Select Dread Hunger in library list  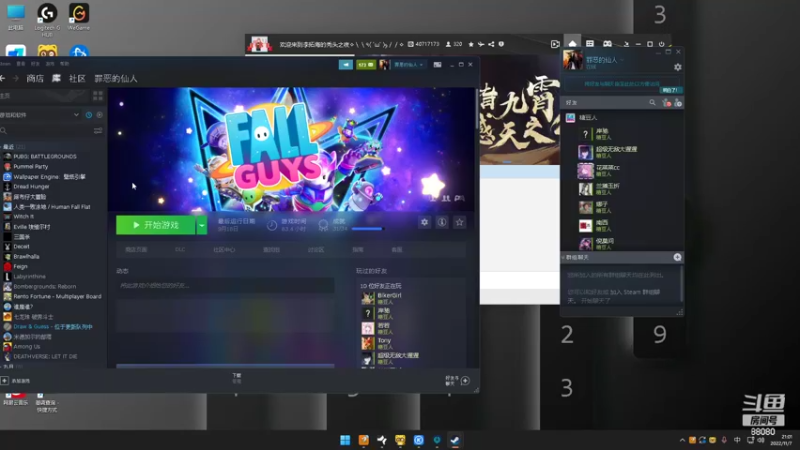click(x=31, y=186)
